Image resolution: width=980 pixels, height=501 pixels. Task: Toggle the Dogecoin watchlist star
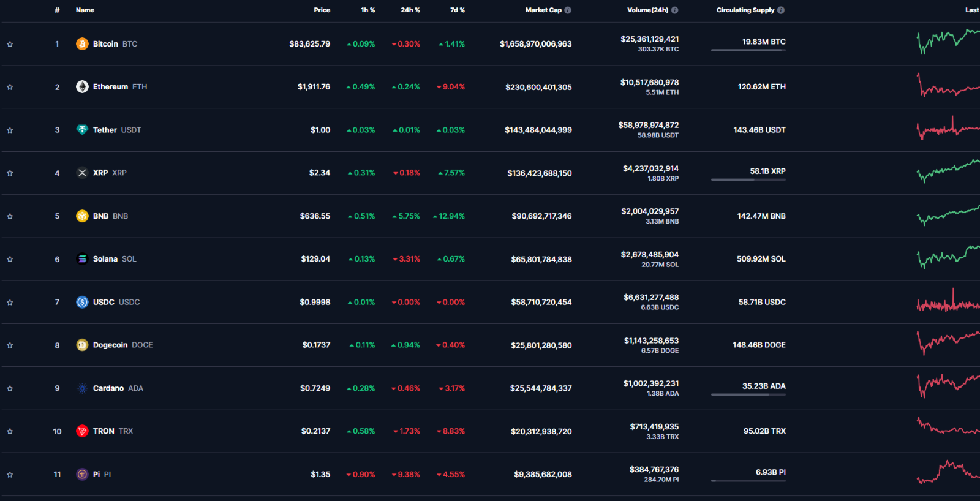point(10,345)
